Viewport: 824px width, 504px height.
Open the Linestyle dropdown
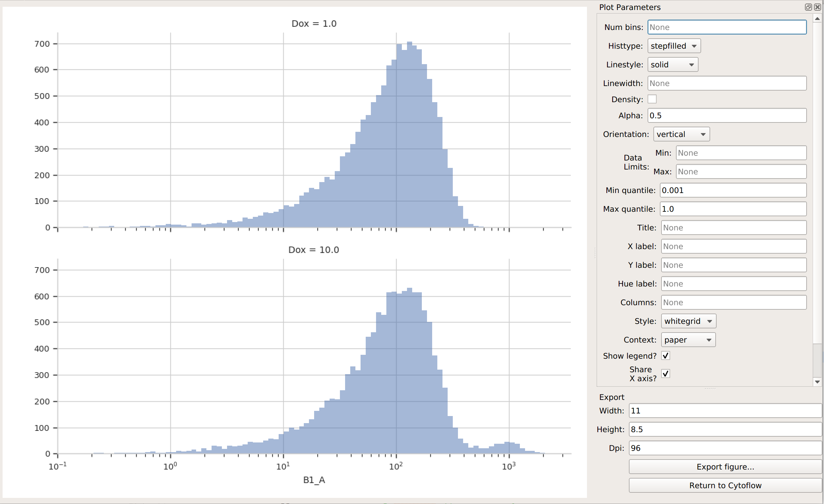click(x=672, y=64)
